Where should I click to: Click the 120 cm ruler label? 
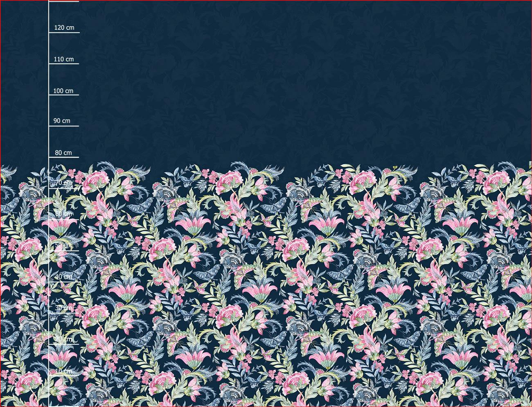64,28
